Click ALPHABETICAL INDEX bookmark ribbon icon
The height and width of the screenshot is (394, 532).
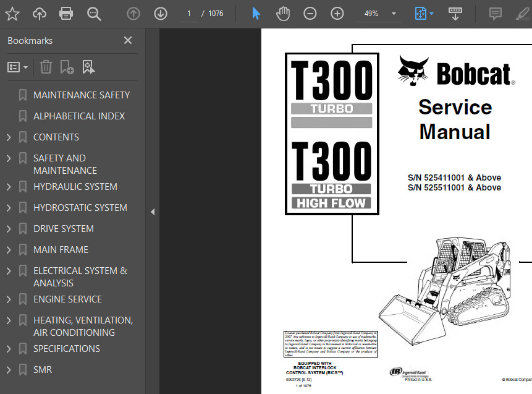point(23,116)
